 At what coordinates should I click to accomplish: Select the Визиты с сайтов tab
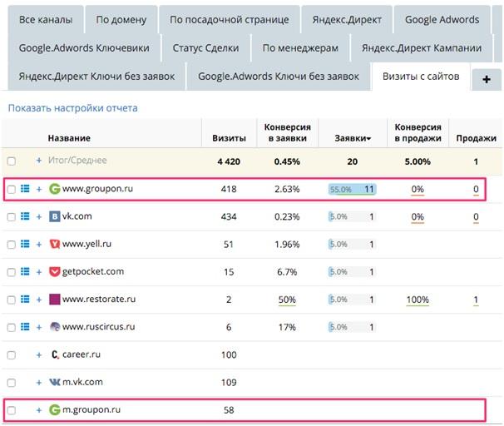(421, 77)
